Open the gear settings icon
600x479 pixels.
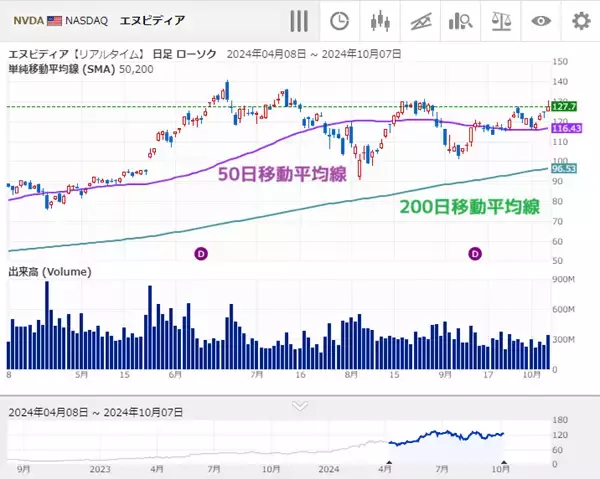(x=581, y=21)
